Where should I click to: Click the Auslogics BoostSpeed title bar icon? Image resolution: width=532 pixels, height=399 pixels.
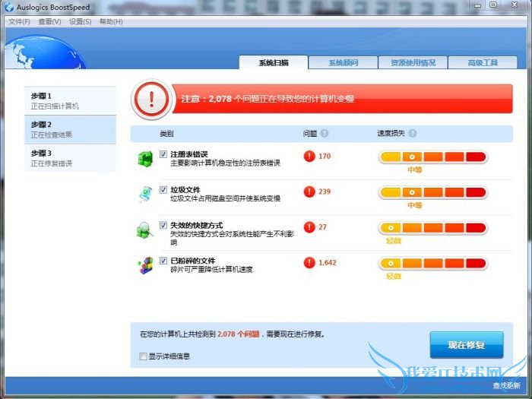9,7
